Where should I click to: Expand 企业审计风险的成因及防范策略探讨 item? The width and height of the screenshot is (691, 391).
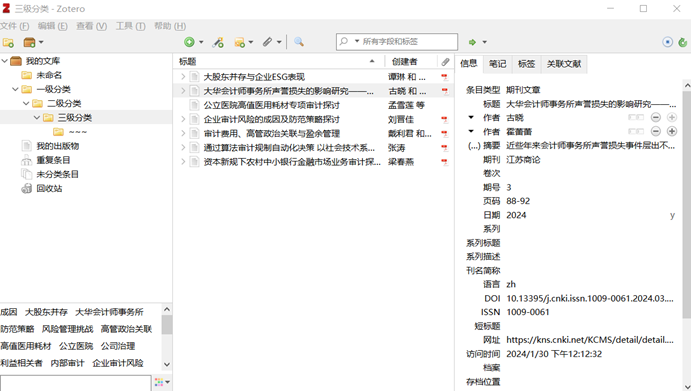[183, 119]
